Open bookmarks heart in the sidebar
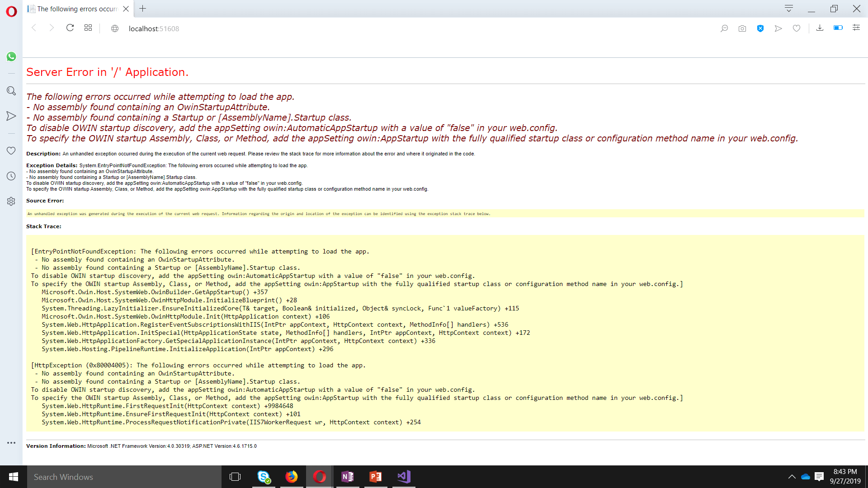Image resolution: width=868 pixels, height=488 pixels. (11, 150)
